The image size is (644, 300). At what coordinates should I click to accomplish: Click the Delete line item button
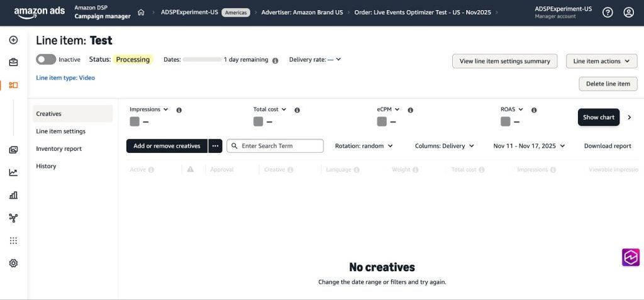608,84
